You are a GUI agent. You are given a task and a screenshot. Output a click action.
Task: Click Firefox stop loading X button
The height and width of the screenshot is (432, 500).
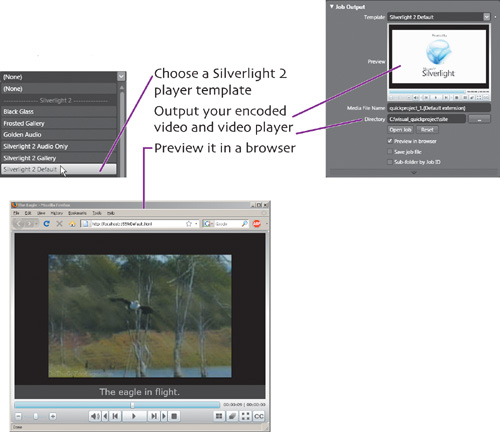click(x=59, y=224)
